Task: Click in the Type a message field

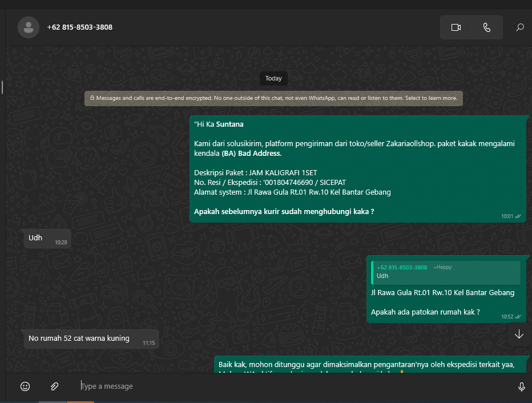Action: click(285, 386)
